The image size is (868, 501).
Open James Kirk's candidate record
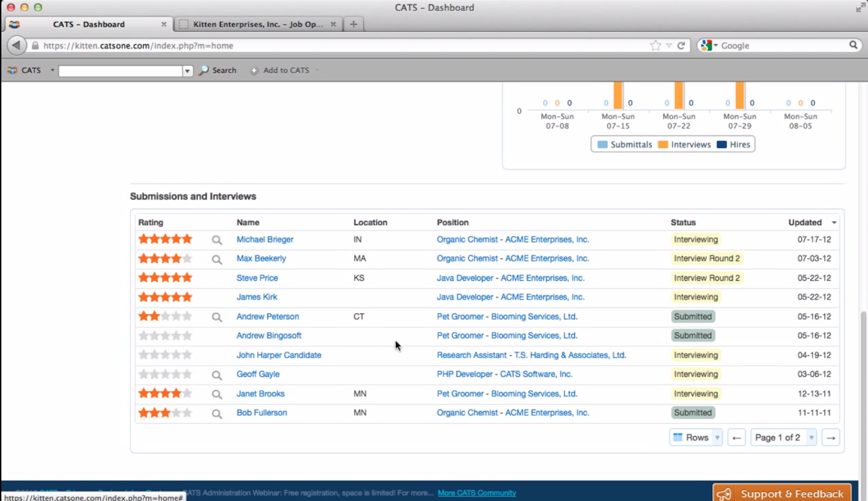[256, 297]
